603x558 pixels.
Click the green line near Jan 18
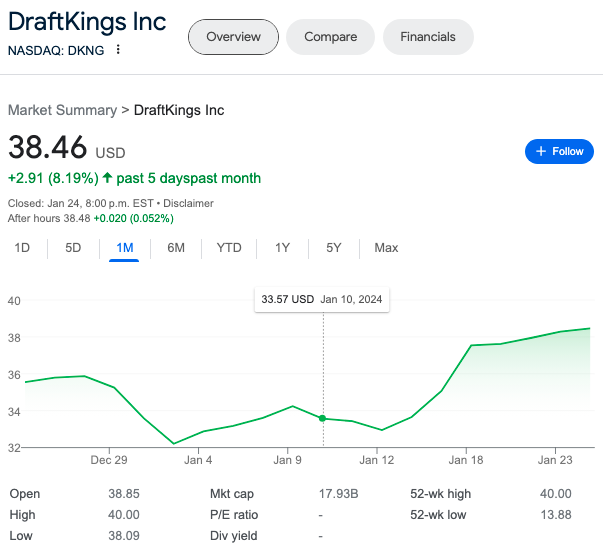pyautogui.click(x=470, y=346)
